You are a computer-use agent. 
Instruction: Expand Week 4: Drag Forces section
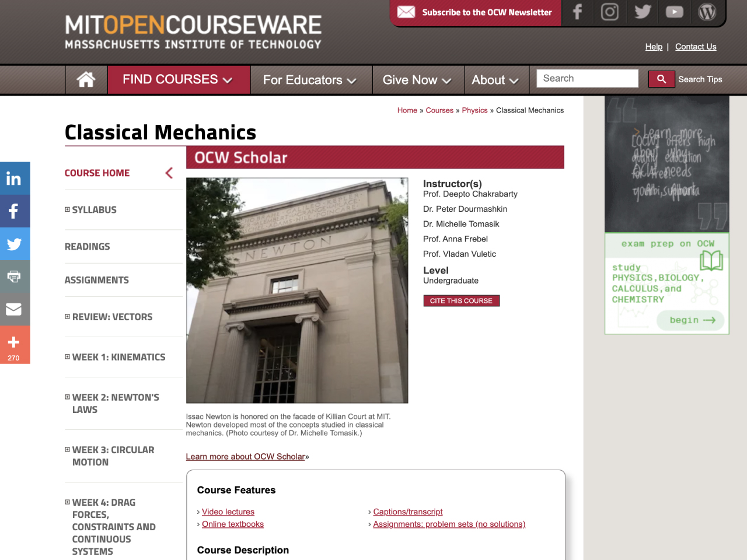(67, 502)
